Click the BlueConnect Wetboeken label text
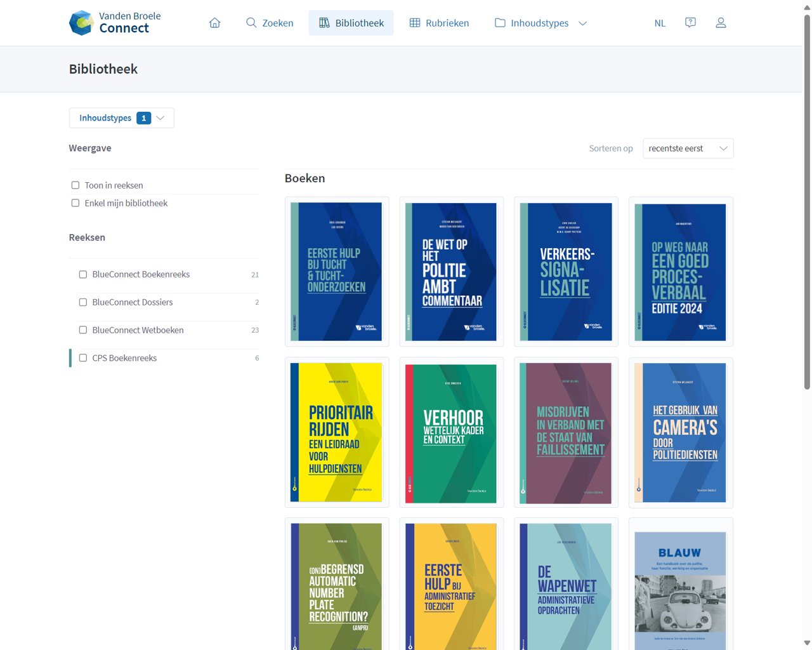The height and width of the screenshot is (650, 812). tap(138, 330)
